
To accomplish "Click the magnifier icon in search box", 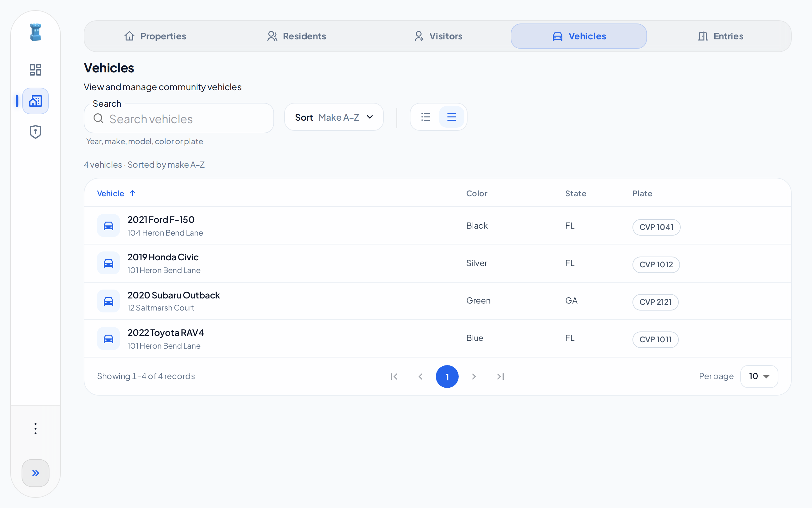I will 98,118.
